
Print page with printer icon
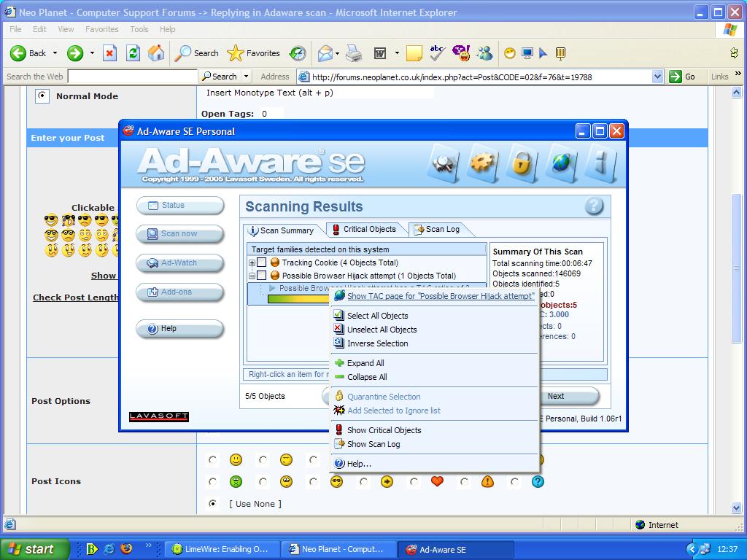(x=354, y=52)
